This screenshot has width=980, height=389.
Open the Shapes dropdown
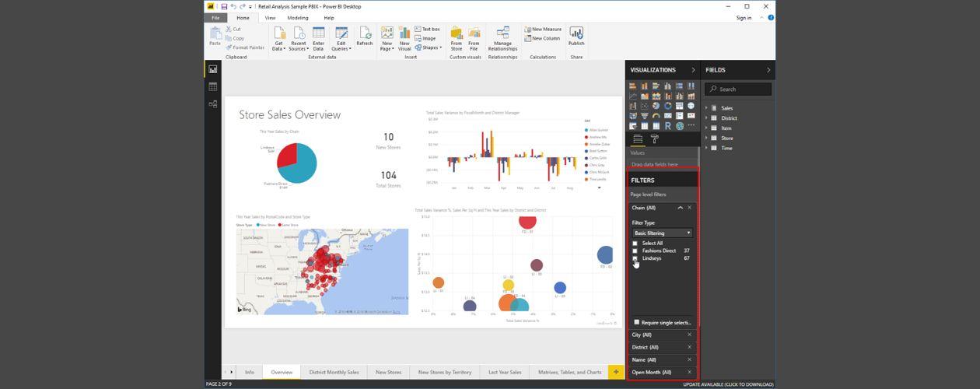pyautogui.click(x=427, y=47)
